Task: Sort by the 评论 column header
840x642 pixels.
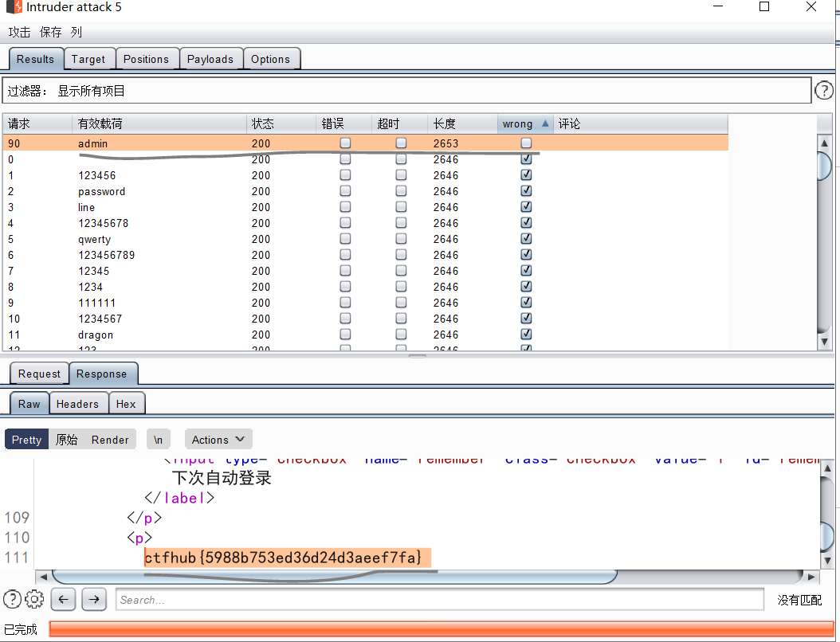Action: pos(640,123)
